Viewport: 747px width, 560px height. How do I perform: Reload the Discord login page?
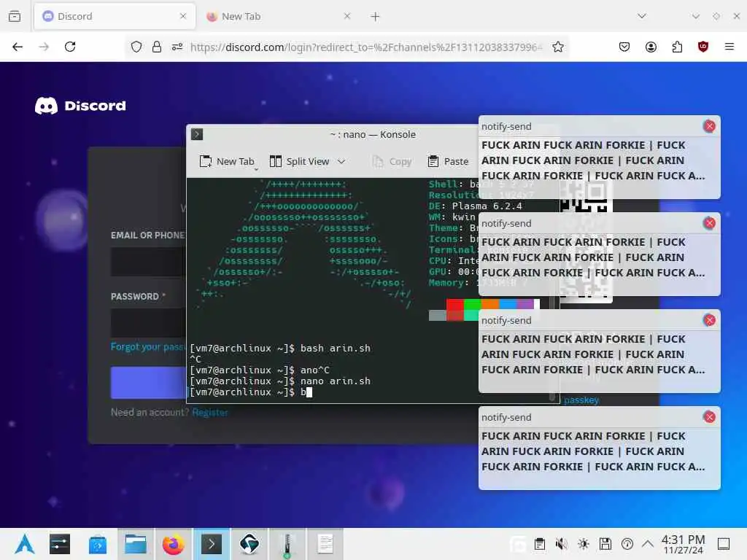70,47
